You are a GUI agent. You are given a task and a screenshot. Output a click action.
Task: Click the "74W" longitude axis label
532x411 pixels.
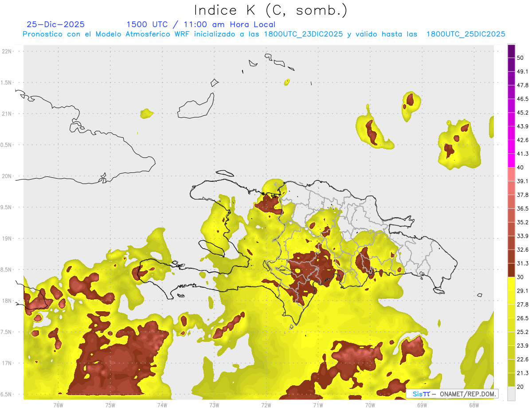pos(162,405)
